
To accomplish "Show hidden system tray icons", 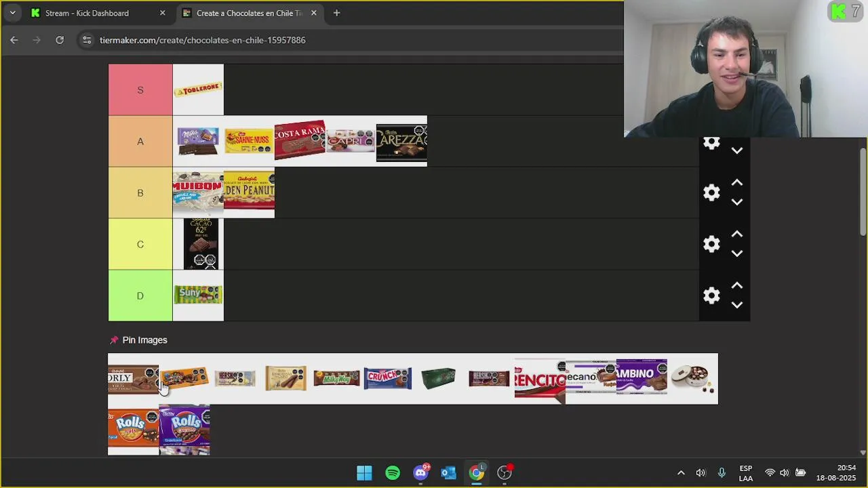I will (681, 473).
